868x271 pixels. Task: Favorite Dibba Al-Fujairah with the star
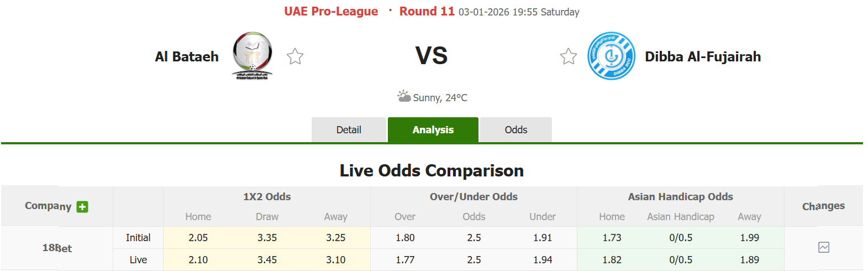coord(569,56)
